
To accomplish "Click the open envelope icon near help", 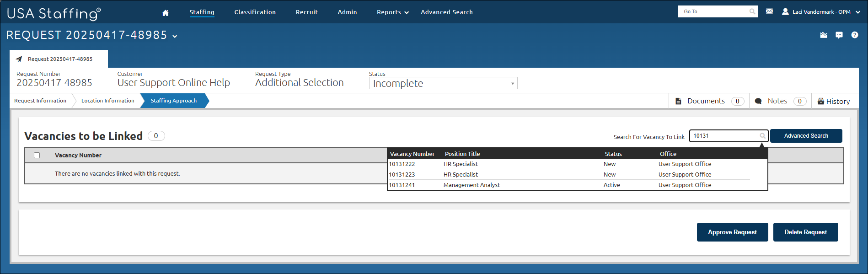I will pyautogui.click(x=824, y=35).
